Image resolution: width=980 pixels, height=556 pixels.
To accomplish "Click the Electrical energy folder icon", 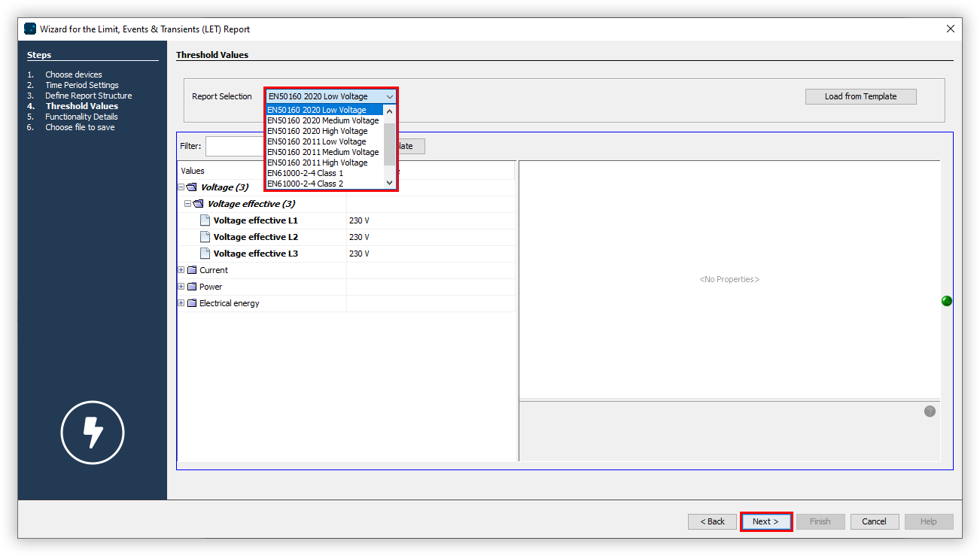I will (192, 303).
